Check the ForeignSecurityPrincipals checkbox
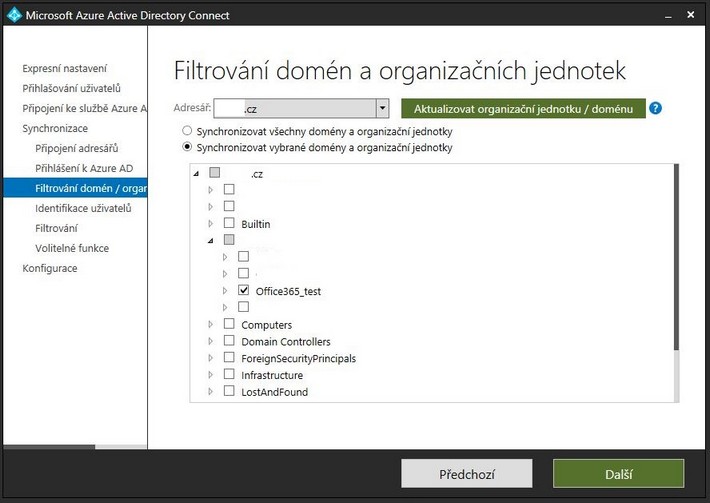Image resolution: width=710 pixels, height=503 pixels. [x=229, y=357]
